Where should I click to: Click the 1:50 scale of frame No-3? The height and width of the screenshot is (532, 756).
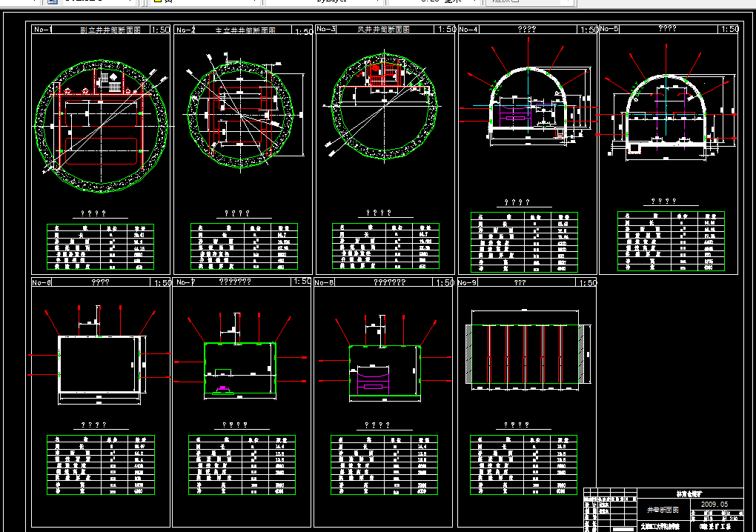[x=446, y=29]
